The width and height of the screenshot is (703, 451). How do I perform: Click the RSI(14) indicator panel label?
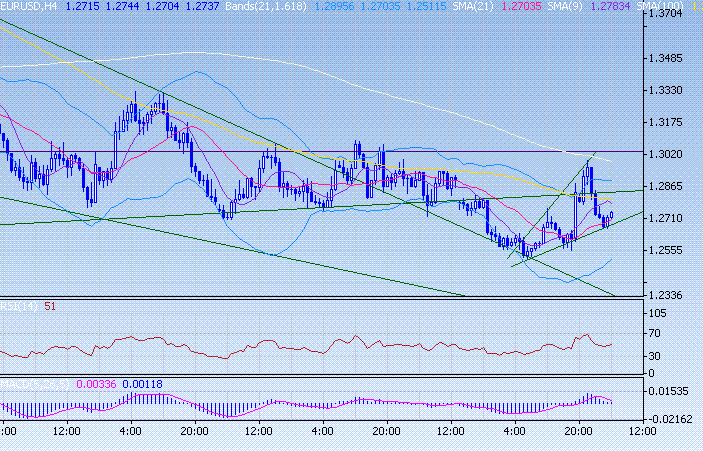click(x=20, y=306)
